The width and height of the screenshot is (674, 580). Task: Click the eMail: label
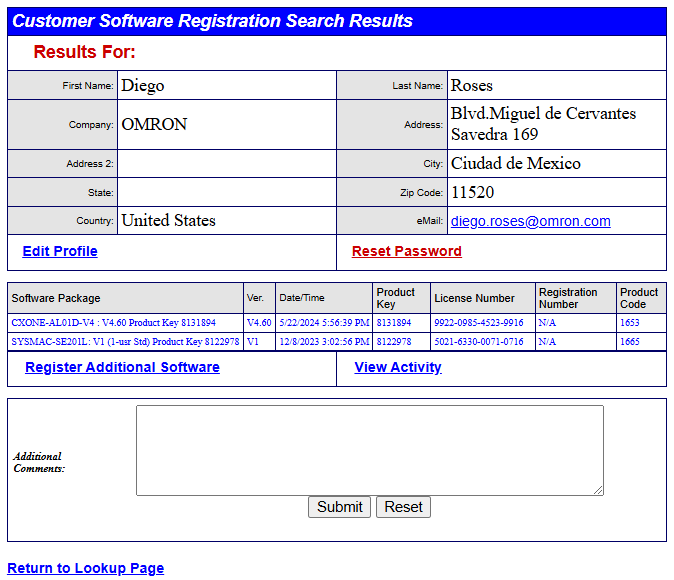[429, 221]
